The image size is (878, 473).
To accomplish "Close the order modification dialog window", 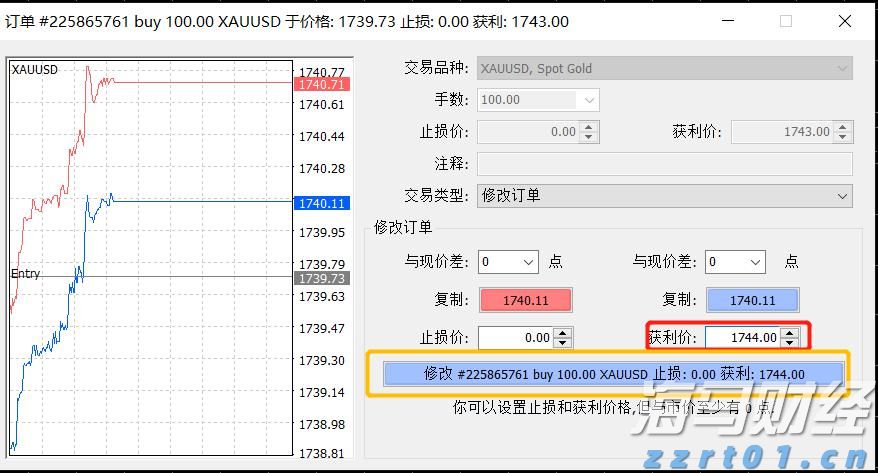I will point(844,21).
